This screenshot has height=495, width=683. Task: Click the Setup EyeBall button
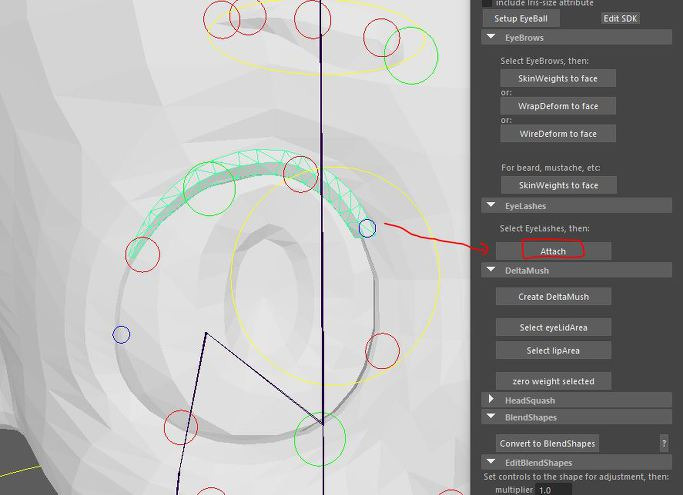(521, 18)
